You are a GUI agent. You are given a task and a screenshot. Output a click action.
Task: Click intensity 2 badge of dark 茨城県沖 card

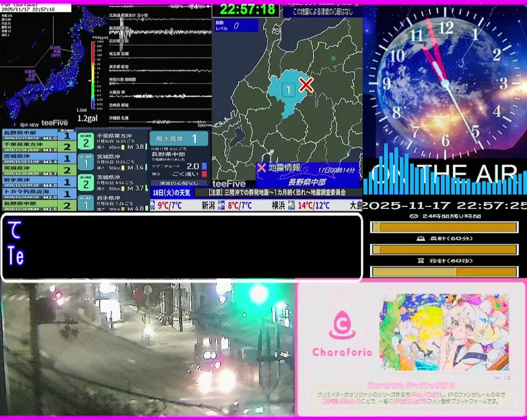86,183
